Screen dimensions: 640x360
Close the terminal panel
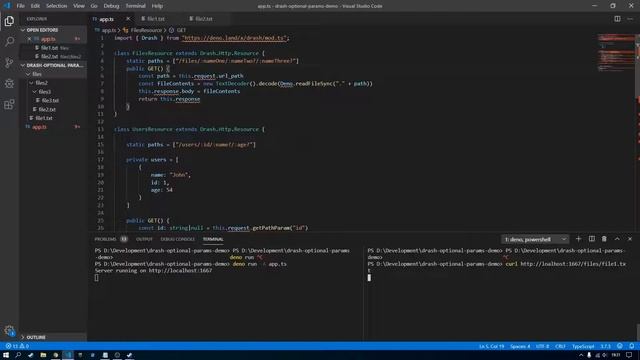pyautogui.click(x=630, y=239)
